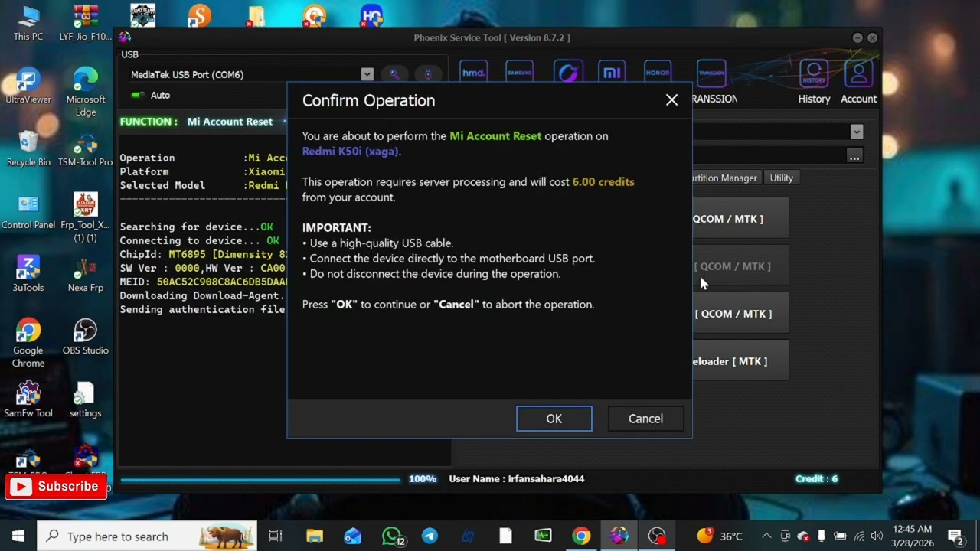This screenshot has height=551, width=980.
Task: Click the round button left of HMD icon
Action: tap(428, 74)
